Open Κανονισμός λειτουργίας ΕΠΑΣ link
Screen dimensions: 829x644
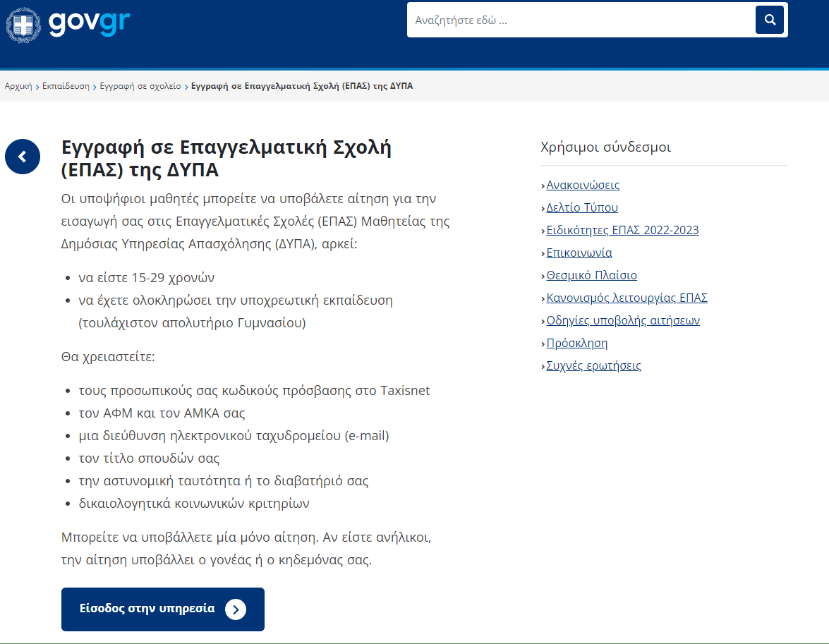pos(627,298)
